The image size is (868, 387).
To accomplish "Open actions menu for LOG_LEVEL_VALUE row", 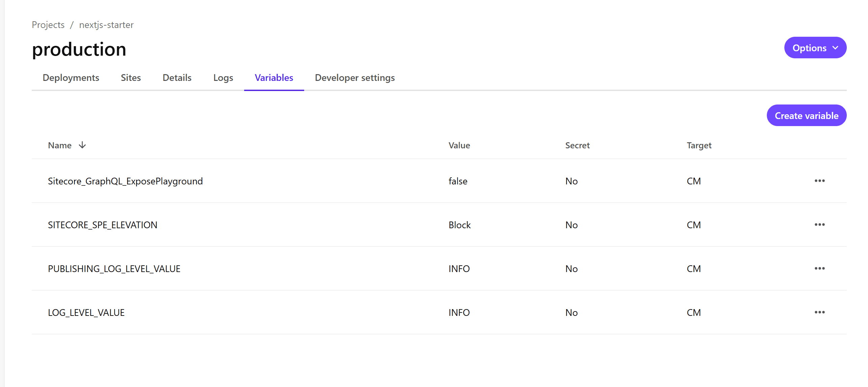I will coord(819,312).
